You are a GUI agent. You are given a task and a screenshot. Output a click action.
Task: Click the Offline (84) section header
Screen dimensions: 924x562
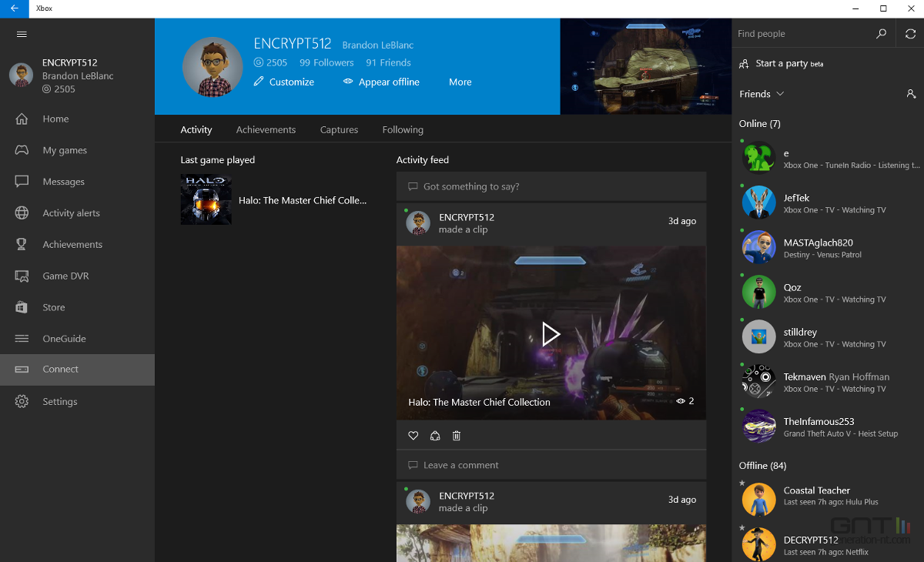(x=762, y=466)
